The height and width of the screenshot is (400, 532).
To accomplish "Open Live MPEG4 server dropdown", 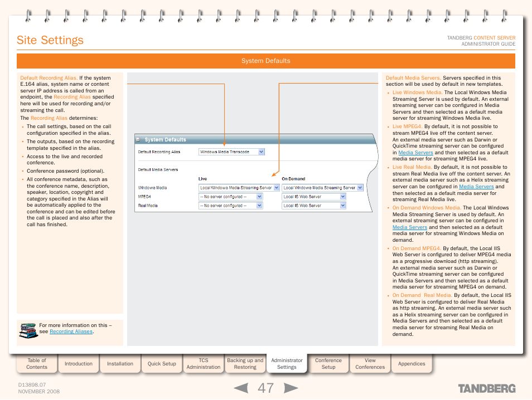I will [x=231, y=197].
